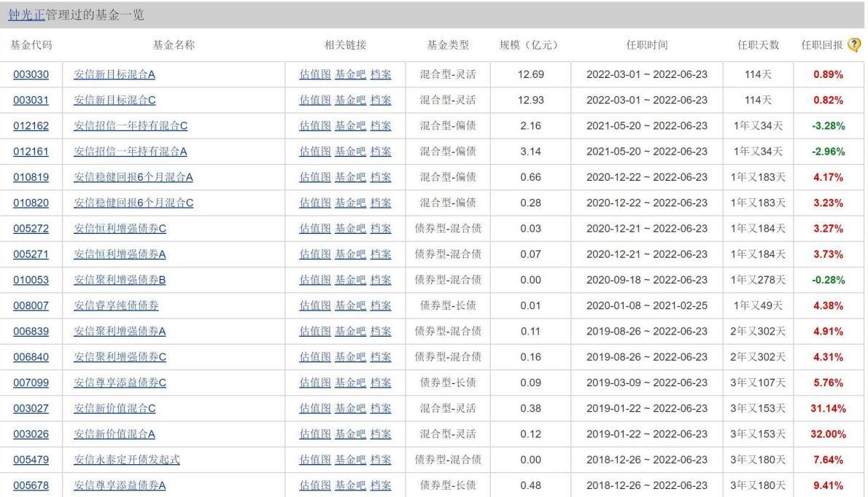
Task: Open fund code 006839 link
Action: tap(31, 331)
